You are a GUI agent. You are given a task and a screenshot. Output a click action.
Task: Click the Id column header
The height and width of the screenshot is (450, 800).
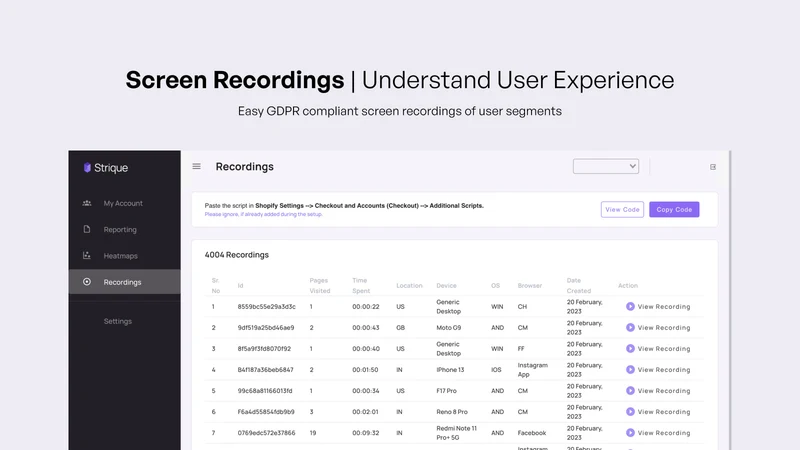point(240,285)
